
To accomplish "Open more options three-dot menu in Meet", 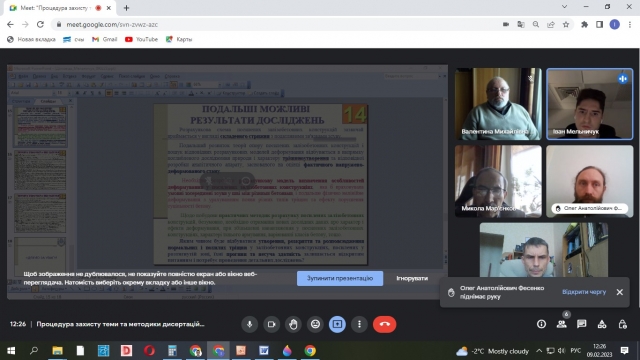I will click(359, 324).
